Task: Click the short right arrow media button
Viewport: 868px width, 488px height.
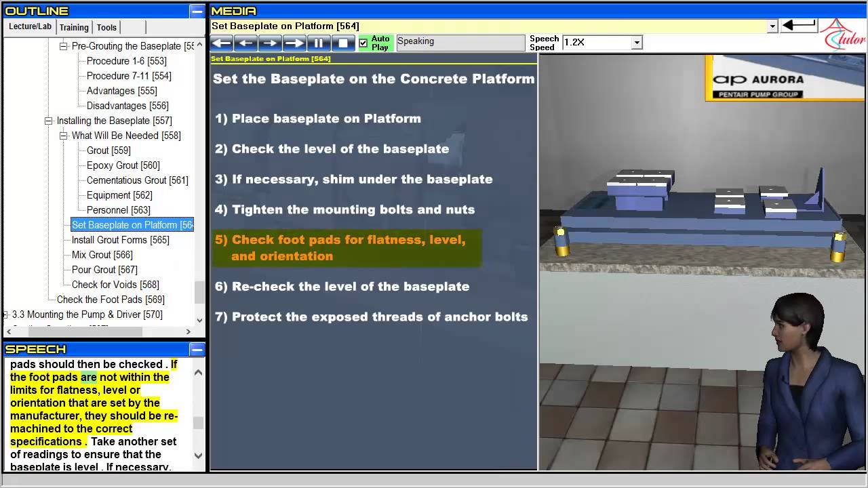Action: tap(270, 43)
